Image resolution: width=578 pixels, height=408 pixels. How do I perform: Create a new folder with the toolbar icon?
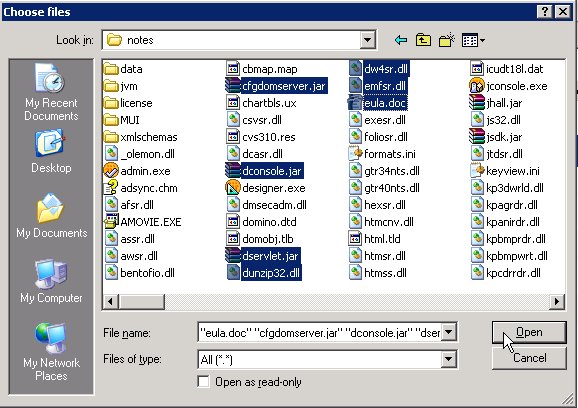[x=447, y=40]
